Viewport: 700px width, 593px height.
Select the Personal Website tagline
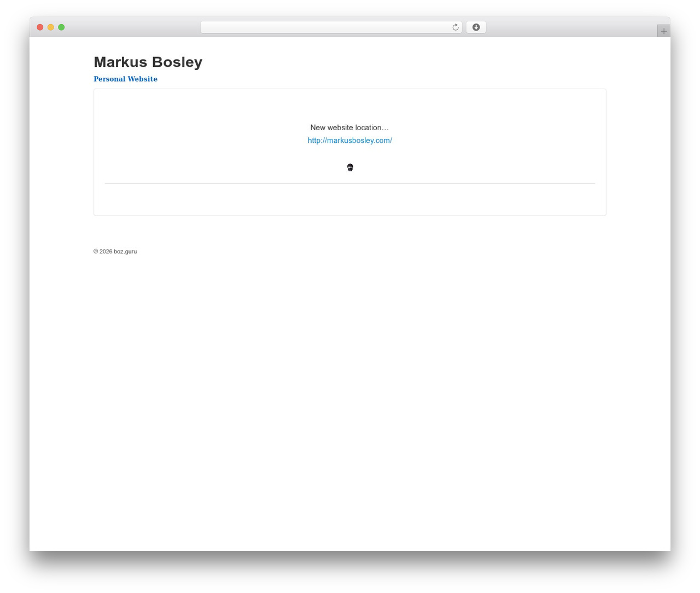[x=125, y=79]
